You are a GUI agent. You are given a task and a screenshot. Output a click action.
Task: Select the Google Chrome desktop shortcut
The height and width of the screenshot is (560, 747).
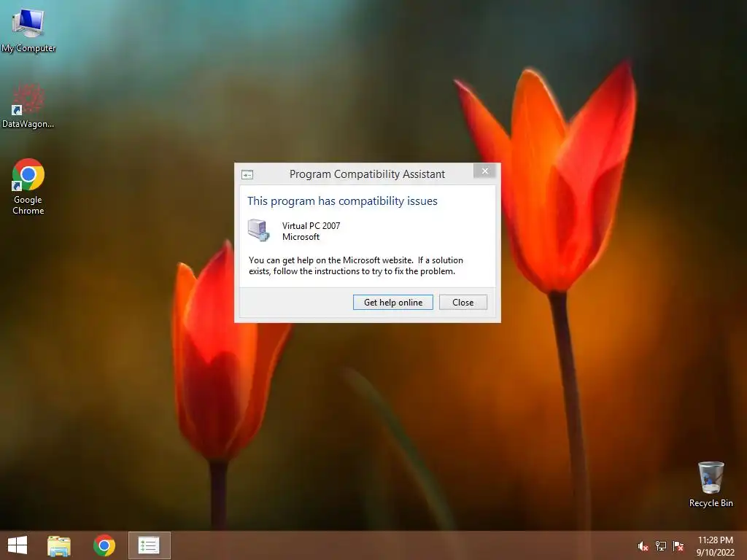(28, 187)
